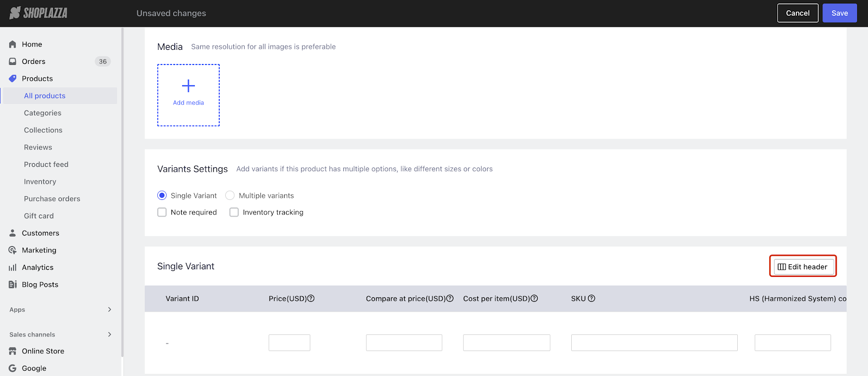Click the columns icon in Edit header
The height and width of the screenshot is (376, 868).
pyautogui.click(x=782, y=267)
